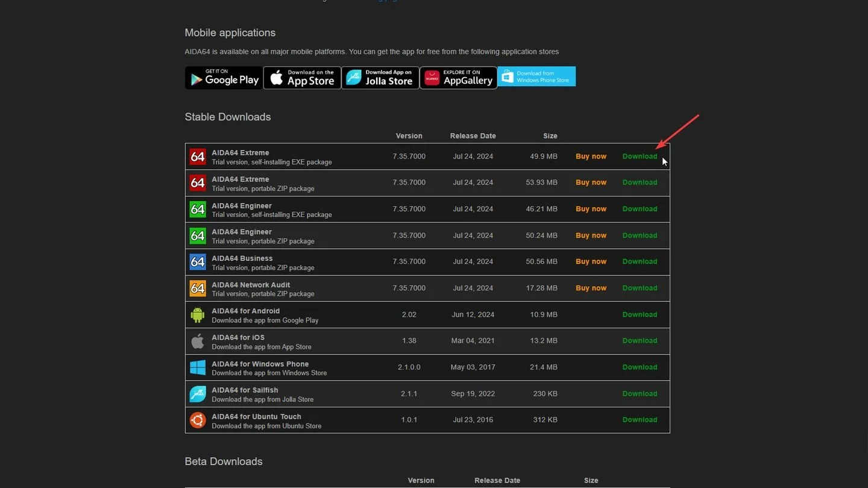Screen dimensions: 868x488
Task: Download AIDA64 Extreme portable ZIP package
Action: coord(640,183)
